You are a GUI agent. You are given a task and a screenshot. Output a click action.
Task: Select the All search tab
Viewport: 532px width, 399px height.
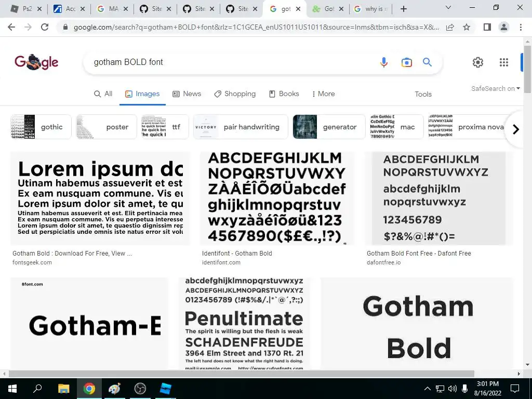pos(103,94)
